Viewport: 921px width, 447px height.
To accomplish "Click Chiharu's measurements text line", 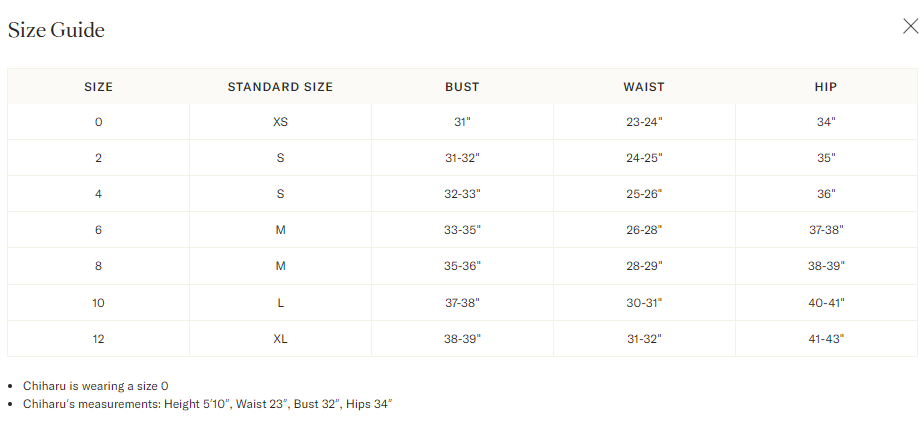I will click(207, 404).
